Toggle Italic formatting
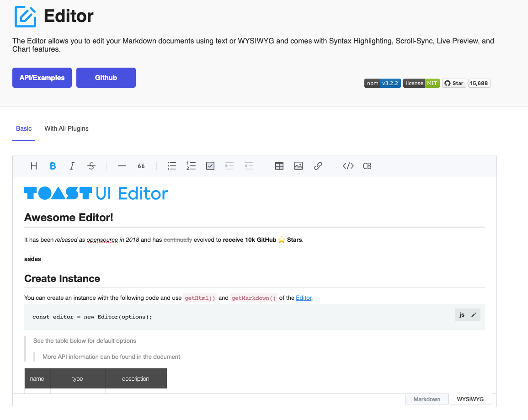Screen dimensions: 528x420 point(72,166)
